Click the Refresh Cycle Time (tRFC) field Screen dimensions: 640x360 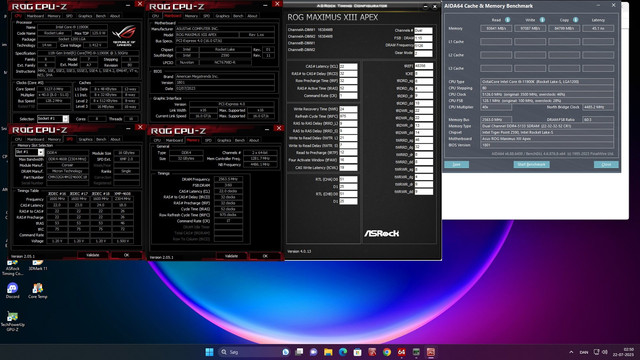coord(348,116)
